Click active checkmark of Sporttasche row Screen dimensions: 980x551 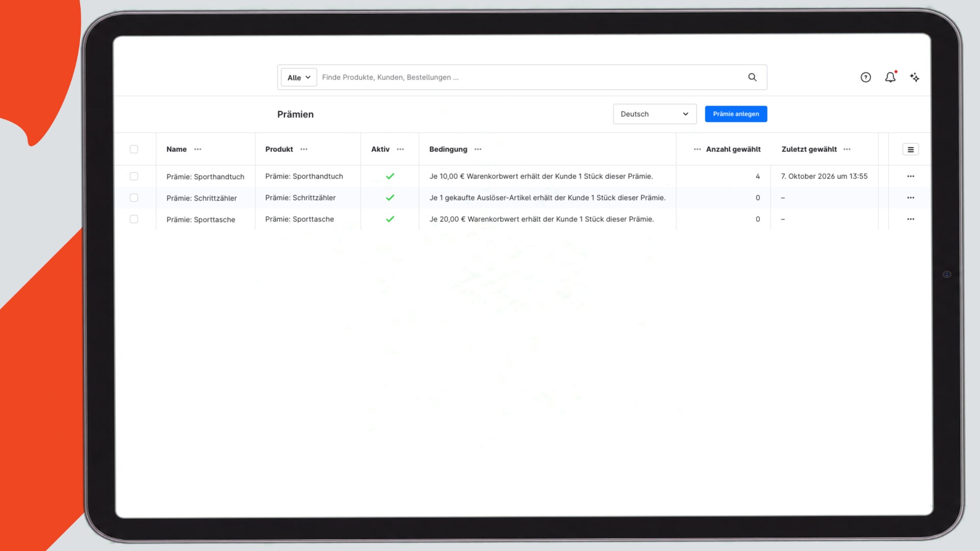click(390, 219)
